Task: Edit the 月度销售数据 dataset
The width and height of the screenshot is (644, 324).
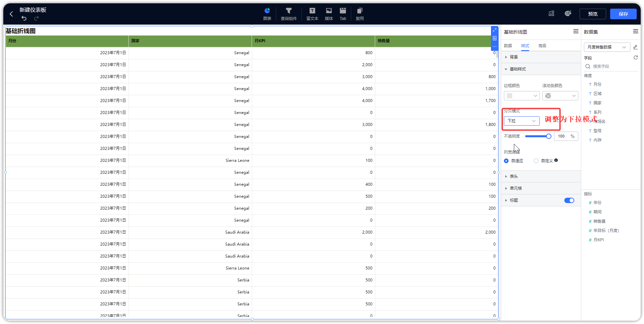Action: coord(635,47)
